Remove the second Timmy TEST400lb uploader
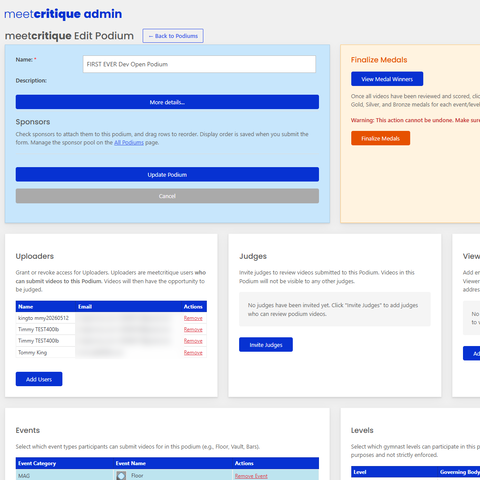This screenshot has height=480, width=480. (x=193, y=341)
